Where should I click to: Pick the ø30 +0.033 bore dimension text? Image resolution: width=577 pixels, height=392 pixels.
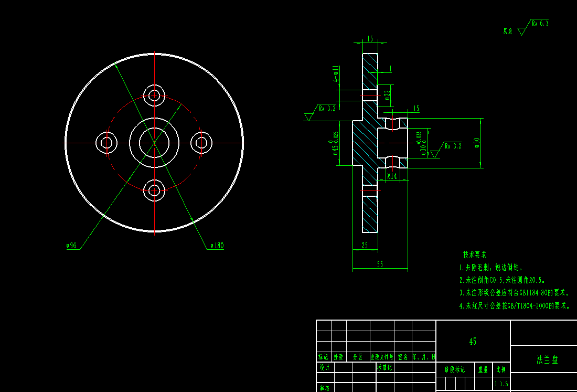(x=421, y=144)
